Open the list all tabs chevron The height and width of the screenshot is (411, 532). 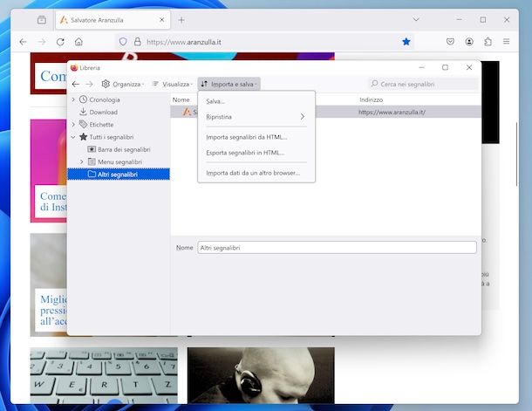pos(416,19)
